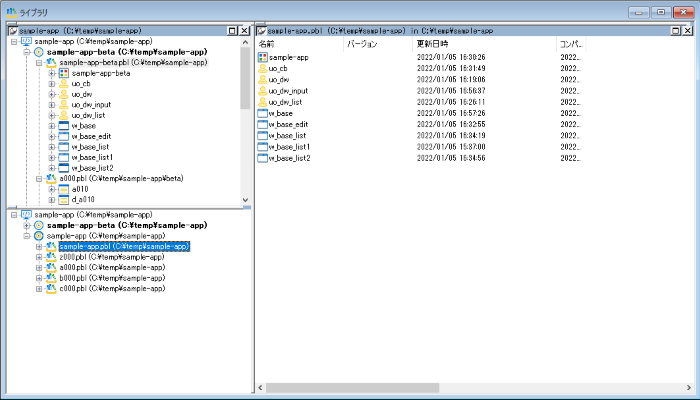Click the uo_dw_input icon in the upper tree

(64, 104)
